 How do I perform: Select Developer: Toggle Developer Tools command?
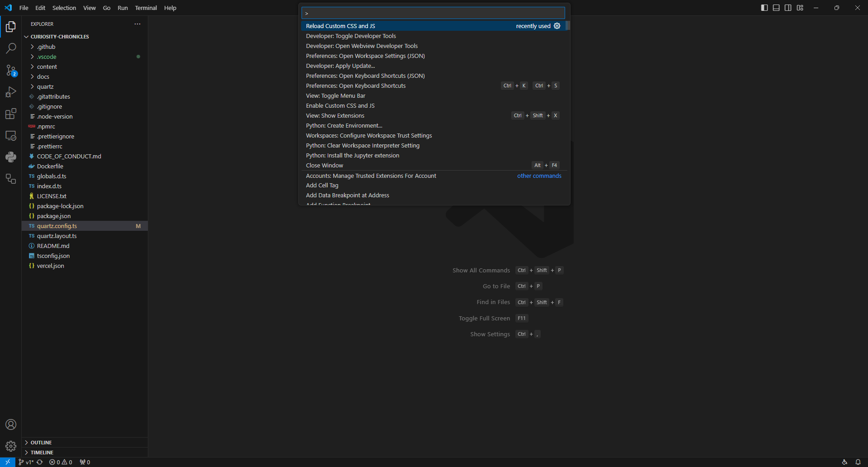click(x=433, y=36)
